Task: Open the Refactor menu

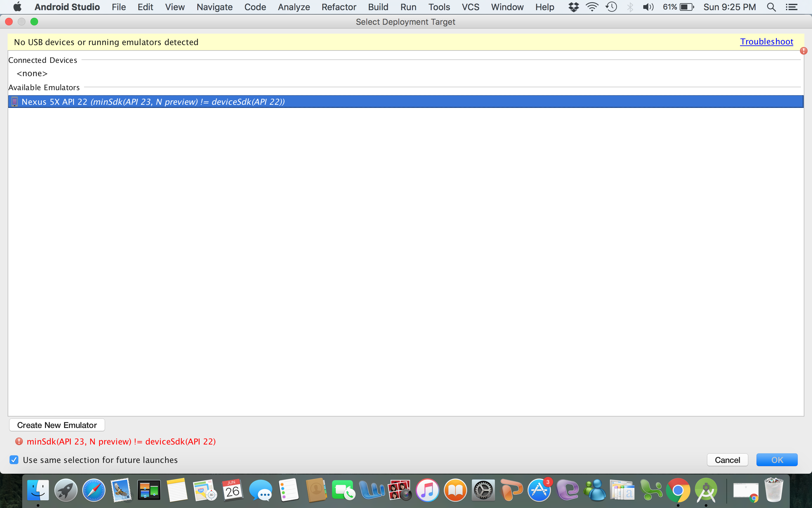Action: tap(339, 7)
